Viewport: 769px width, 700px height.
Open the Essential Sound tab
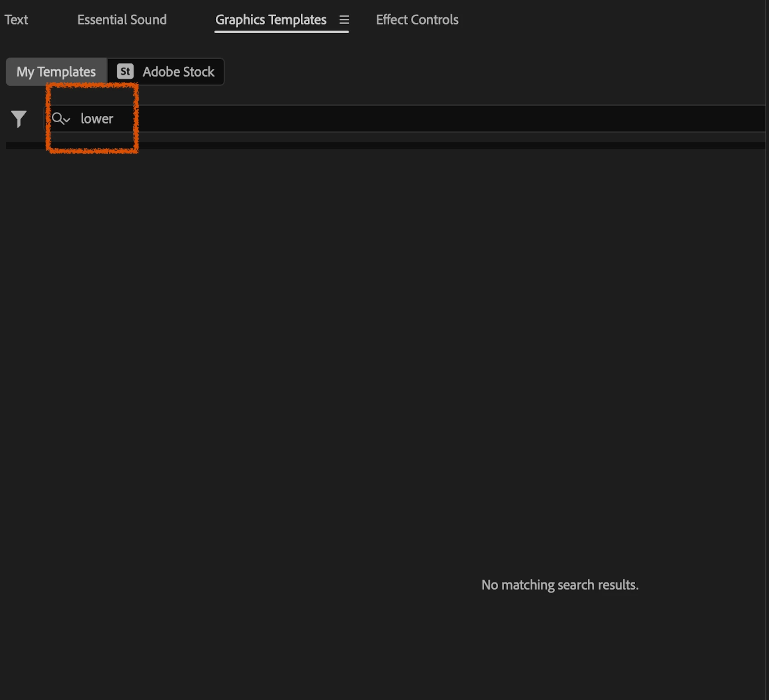point(122,20)
